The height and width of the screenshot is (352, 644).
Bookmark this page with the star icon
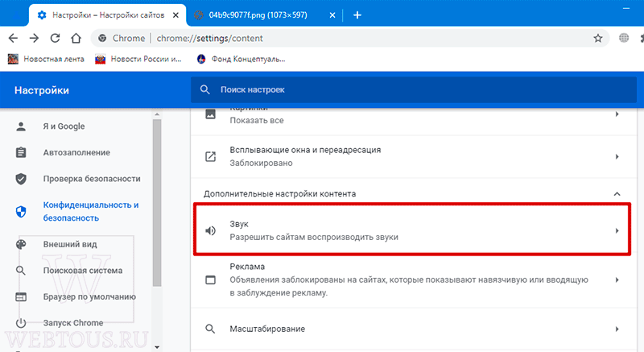(x=598, y=38)
